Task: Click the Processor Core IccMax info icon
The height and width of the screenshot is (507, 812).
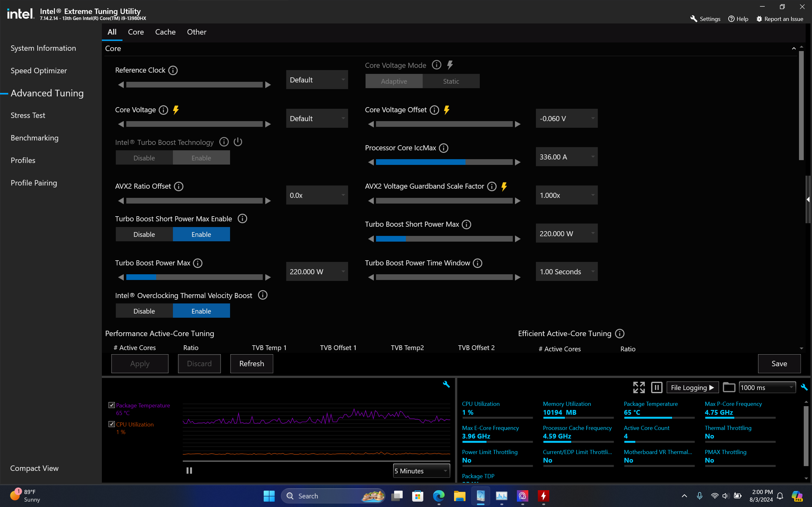Action: click(x=444, y=148)
